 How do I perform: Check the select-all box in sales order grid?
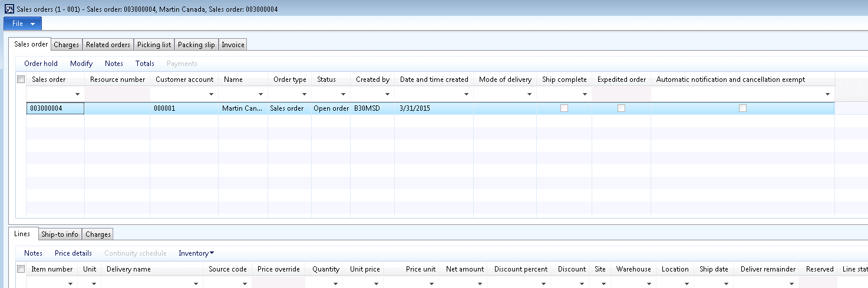pos(21,80)
